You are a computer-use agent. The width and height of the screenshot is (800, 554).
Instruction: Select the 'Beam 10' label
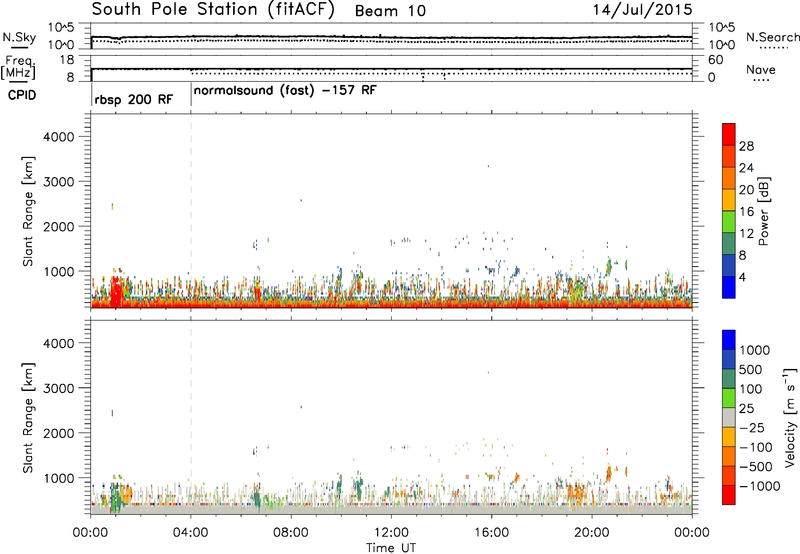pyautogui.click(x=390, y=11)
